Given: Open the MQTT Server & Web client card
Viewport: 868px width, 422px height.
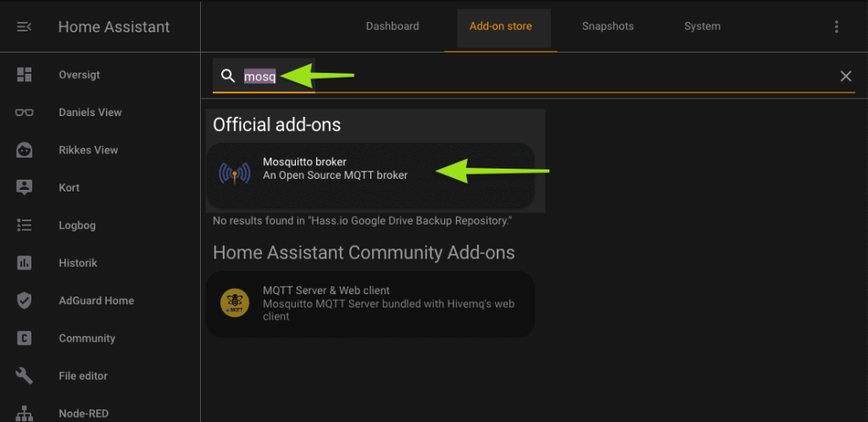Looking at the screenshot, I should [370, 303].
